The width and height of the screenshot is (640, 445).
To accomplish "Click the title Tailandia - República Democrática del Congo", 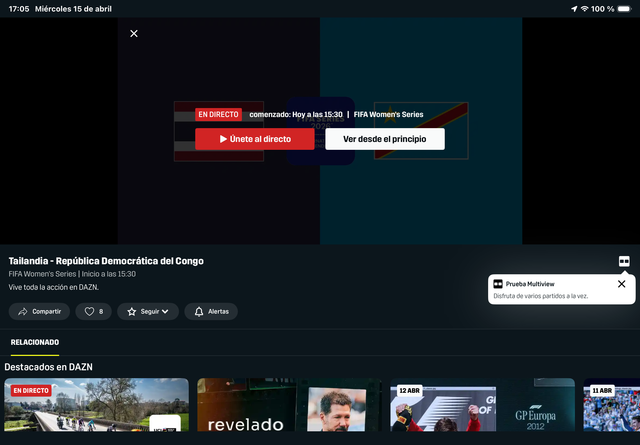I will (106, 261).
